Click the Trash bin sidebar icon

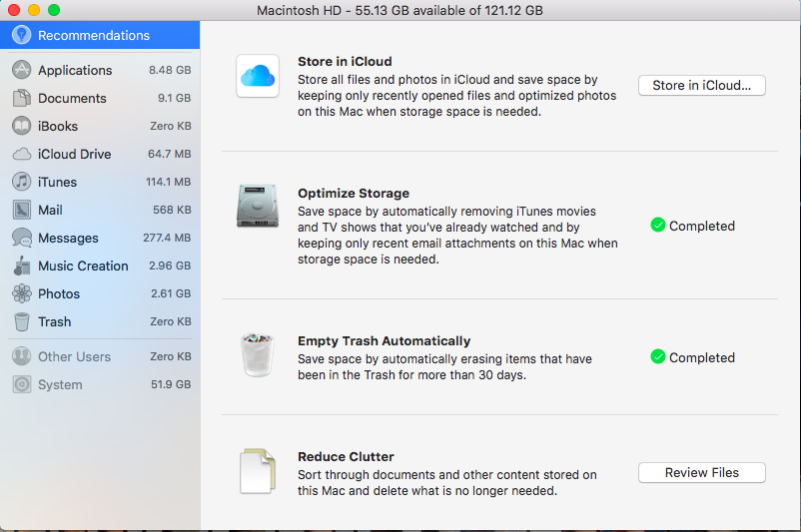pyautogui.click(x=21, y=321)
